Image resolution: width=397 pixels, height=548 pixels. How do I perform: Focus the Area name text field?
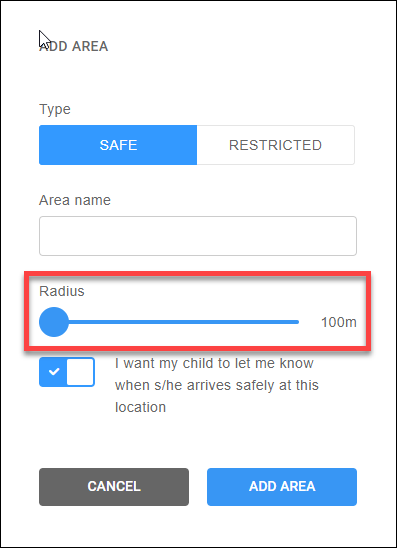tap(198, 236)
